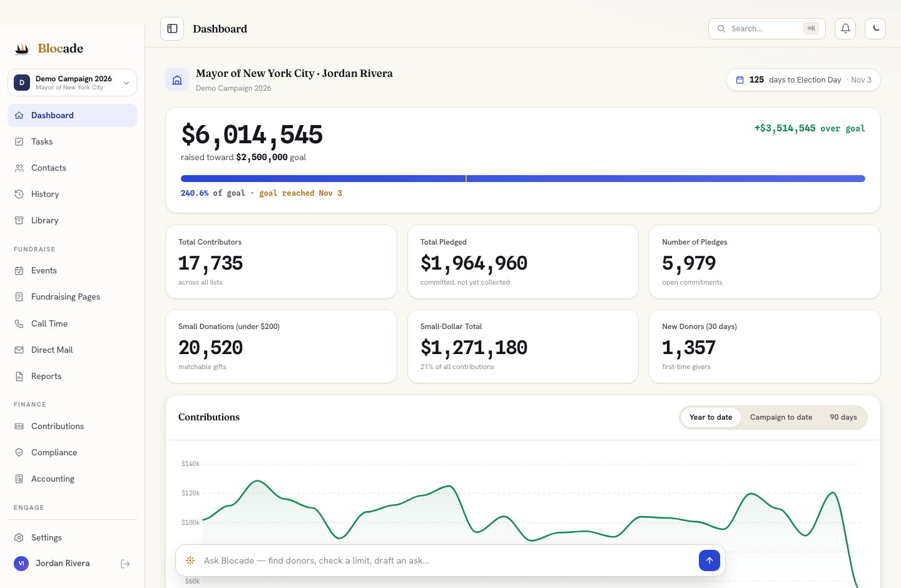Expand the Demo Campaign 2026 switcher

[72, 83]
